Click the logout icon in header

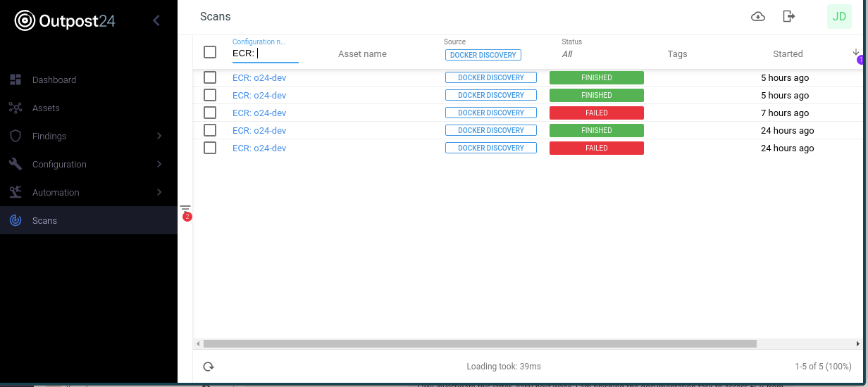(x=789, y=16)
